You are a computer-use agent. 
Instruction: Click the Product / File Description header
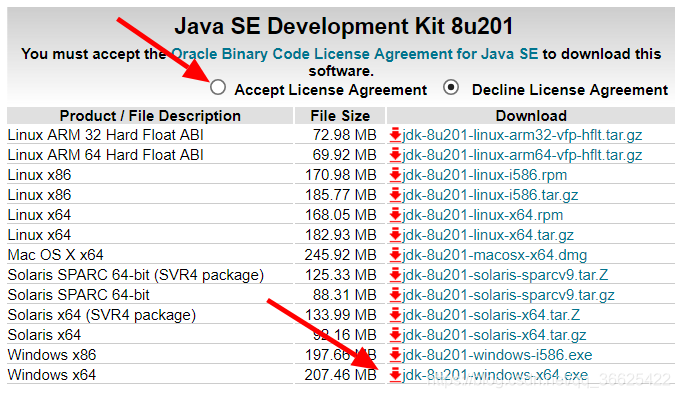click(x=150, y=116)
